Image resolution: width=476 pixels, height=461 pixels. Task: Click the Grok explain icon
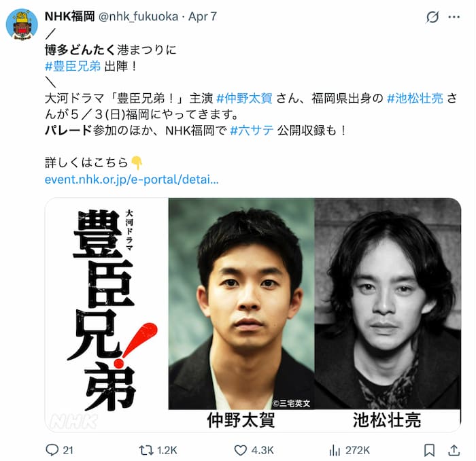click(x=432, y=17)
